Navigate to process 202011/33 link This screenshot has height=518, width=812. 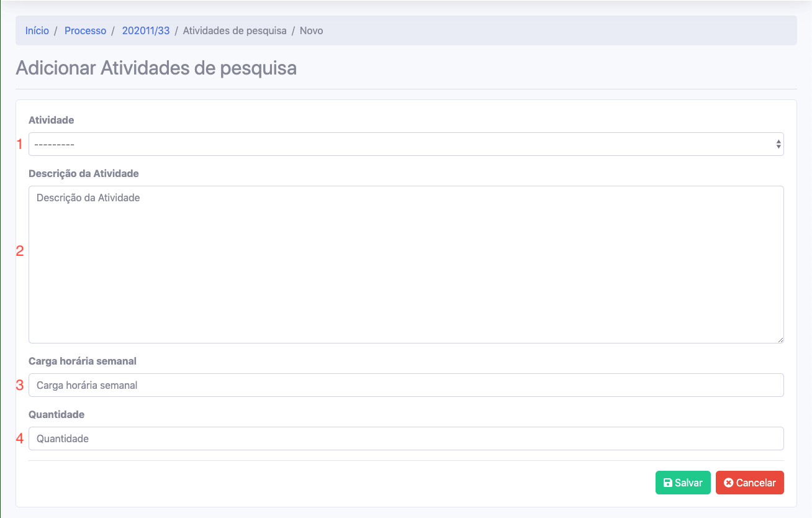[x=146, y=30]
